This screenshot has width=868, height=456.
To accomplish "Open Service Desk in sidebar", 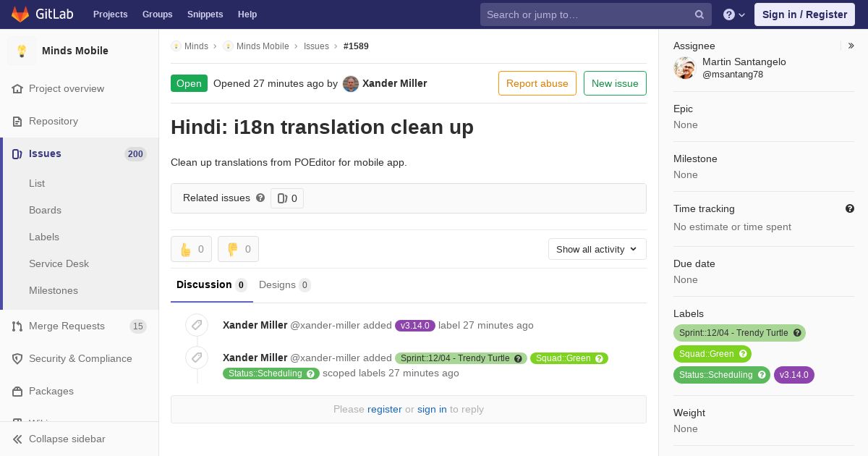I will coord(59,263).
